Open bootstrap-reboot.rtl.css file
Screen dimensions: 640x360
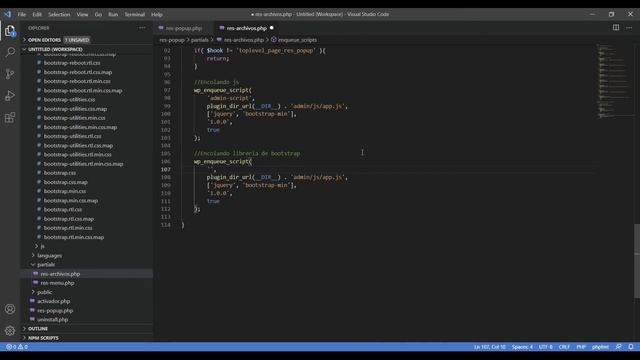click(72, 63)
